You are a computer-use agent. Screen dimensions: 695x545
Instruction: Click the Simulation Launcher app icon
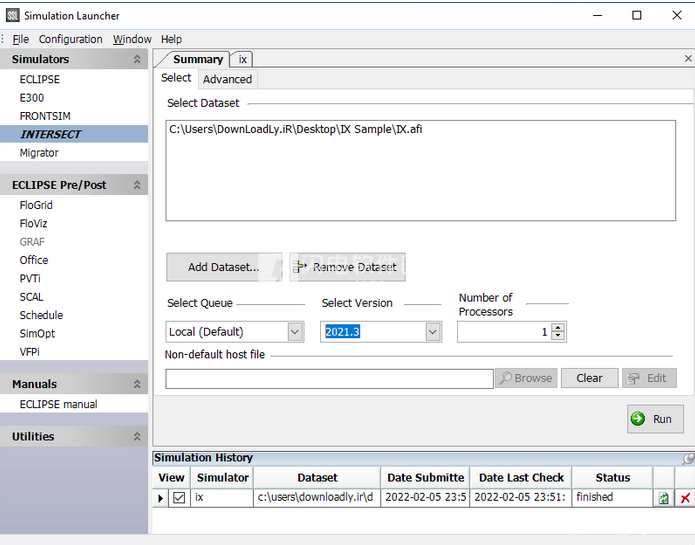13,16
